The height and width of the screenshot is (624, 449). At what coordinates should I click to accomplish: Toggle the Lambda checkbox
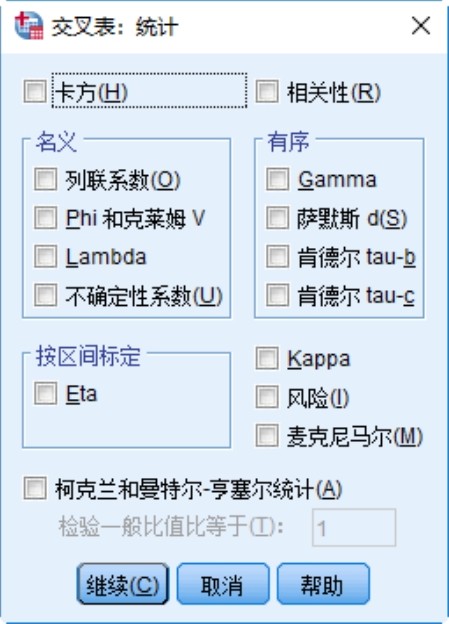click(x=45, y=256)
